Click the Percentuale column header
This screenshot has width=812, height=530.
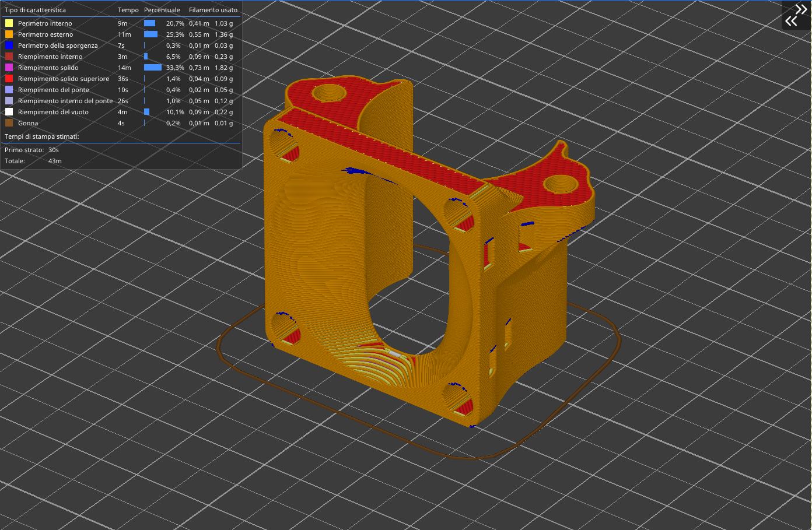162,10
